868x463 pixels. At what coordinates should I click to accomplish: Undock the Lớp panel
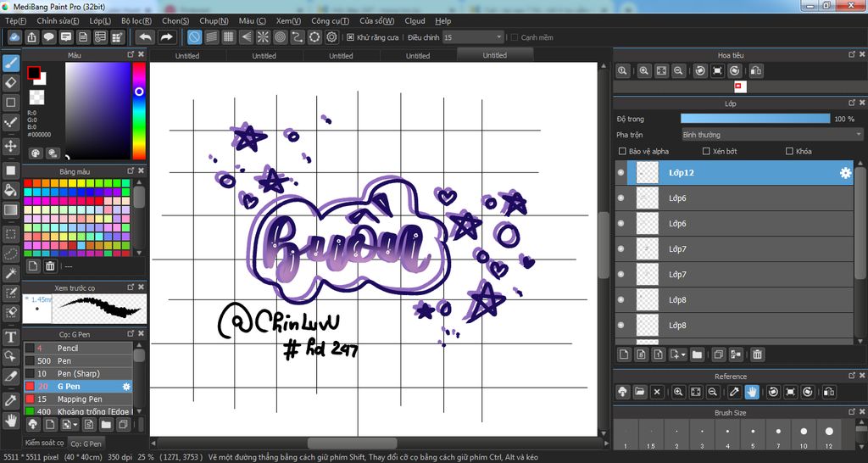click(x=851, y=103)
